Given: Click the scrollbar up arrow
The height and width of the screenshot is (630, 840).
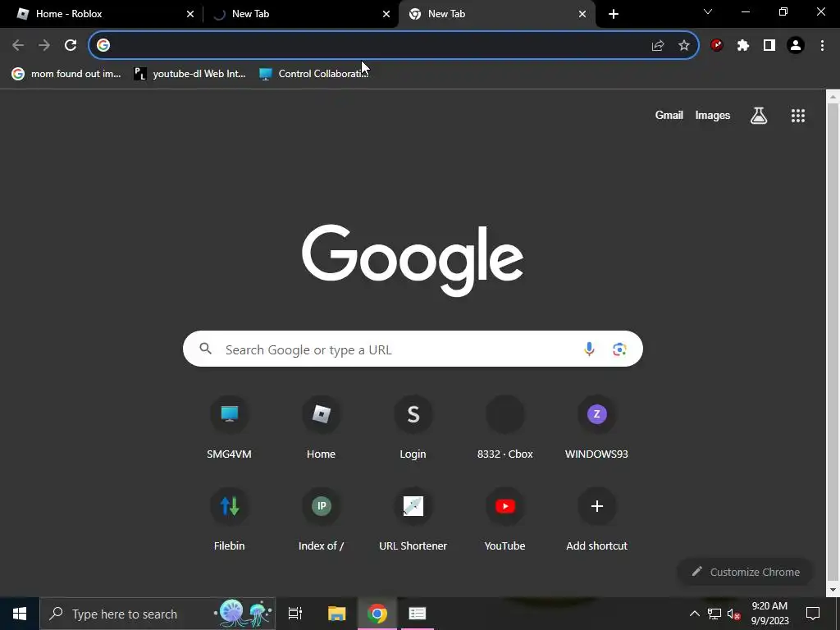Looking at the screenshot, I should pos(833,97).
